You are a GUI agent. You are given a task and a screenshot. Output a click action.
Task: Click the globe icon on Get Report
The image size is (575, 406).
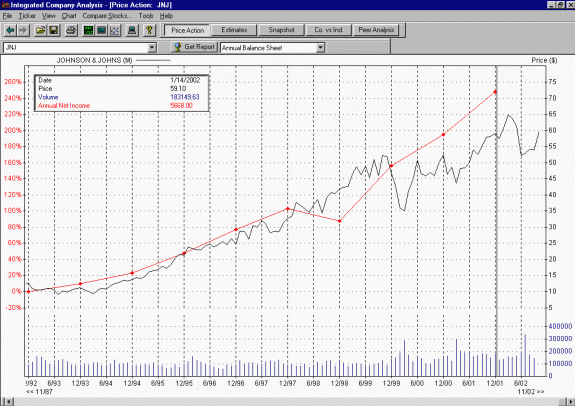pyautogui.click(x=177, y=47)
